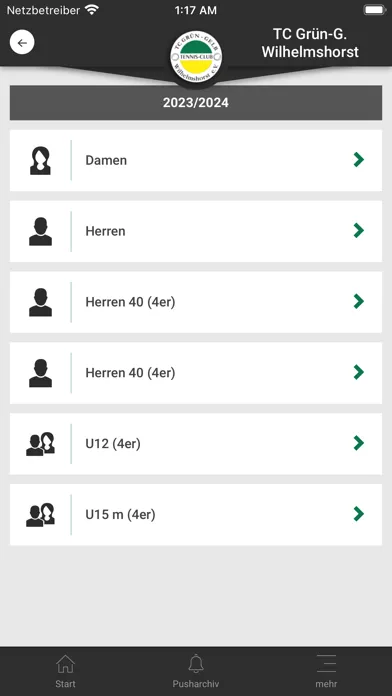Open the TC Grün-Gelb club logo
This screenshot has width=392, height=696.
[x=196, y=58]
